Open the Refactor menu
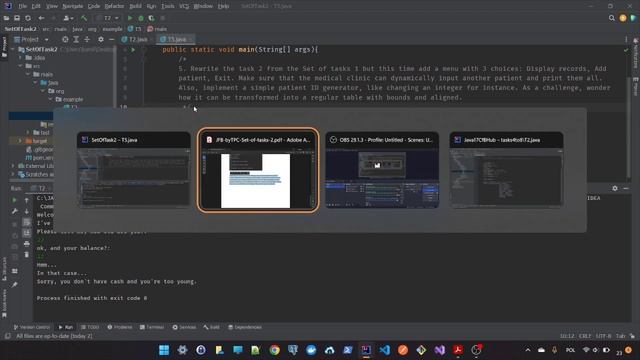640x360 pixels. coord(114,6)
